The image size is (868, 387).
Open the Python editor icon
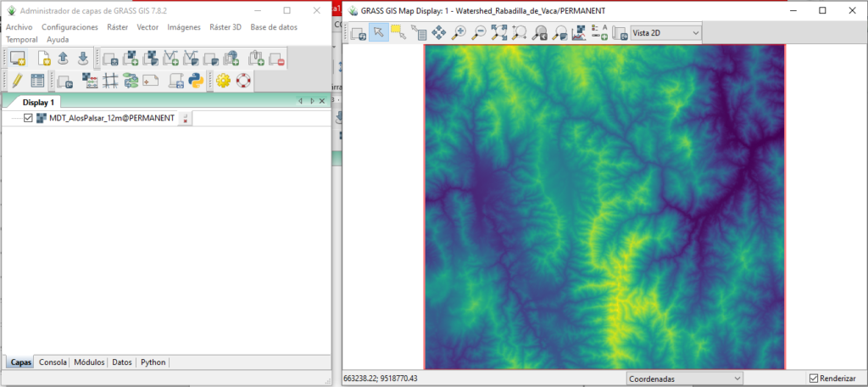[196, 81]
